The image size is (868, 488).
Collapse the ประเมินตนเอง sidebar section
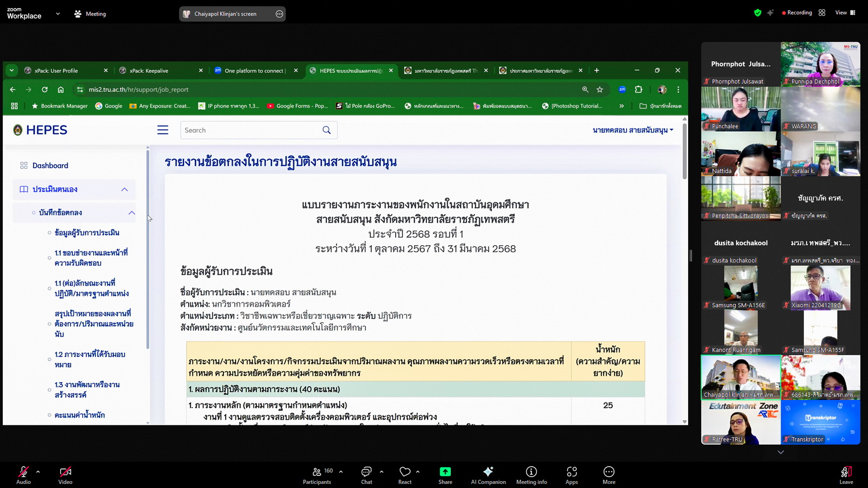(124, 190)
